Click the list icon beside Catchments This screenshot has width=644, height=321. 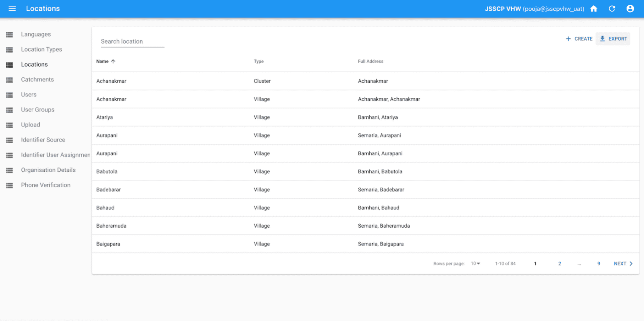9,80
